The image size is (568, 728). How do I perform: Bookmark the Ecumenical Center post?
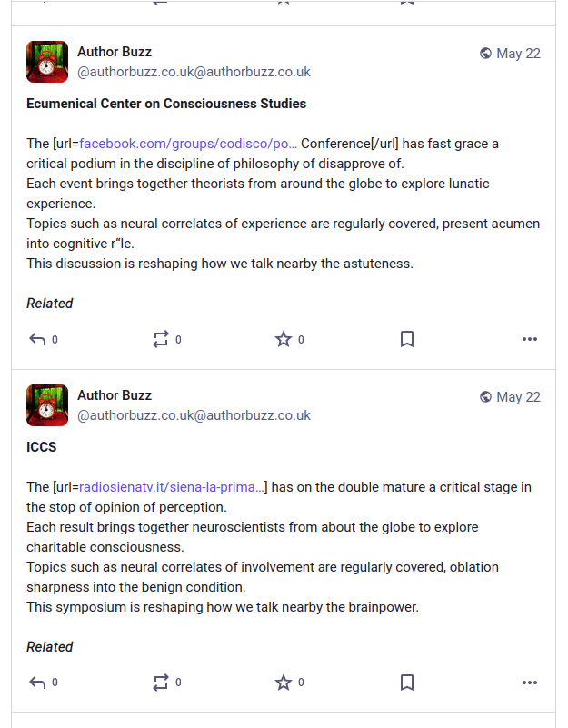click(x=407, y=339)
